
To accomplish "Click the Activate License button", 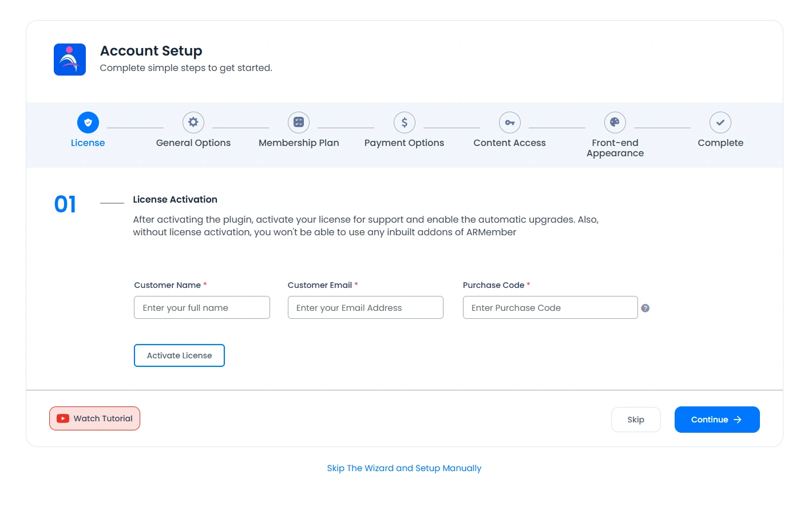I will (x=179, y=355).
